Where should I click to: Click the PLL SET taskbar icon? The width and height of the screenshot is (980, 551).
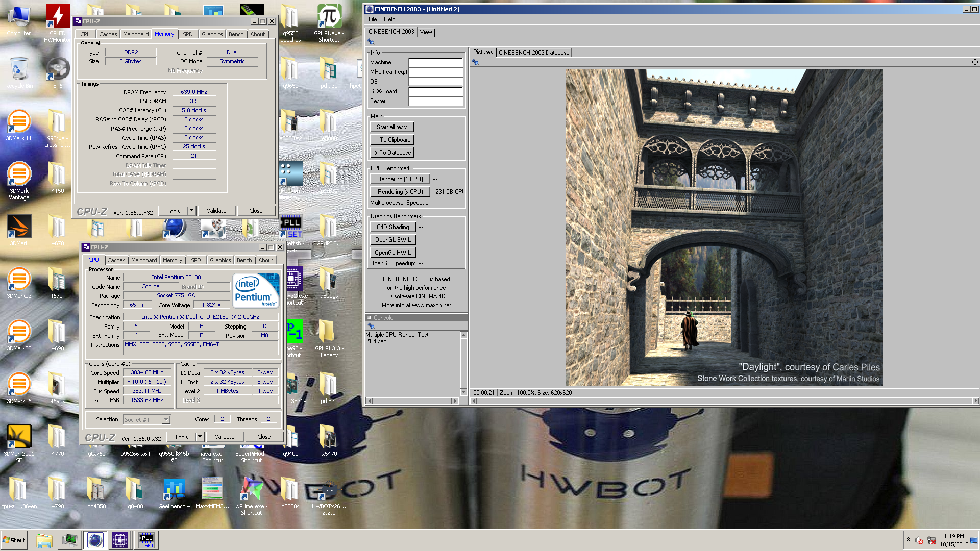coord(146,540)
